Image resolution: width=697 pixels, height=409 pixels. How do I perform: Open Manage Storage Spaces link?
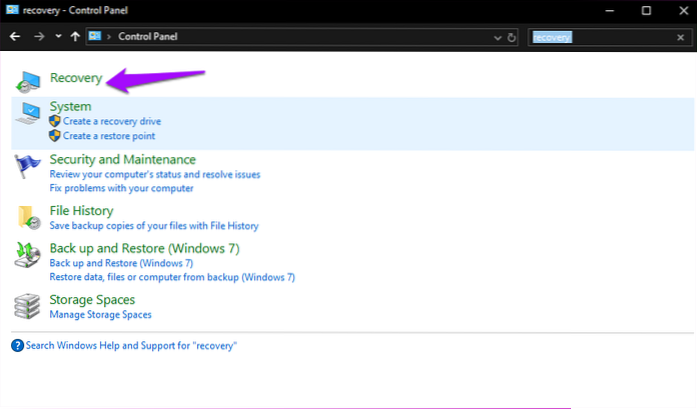[100, 315]
